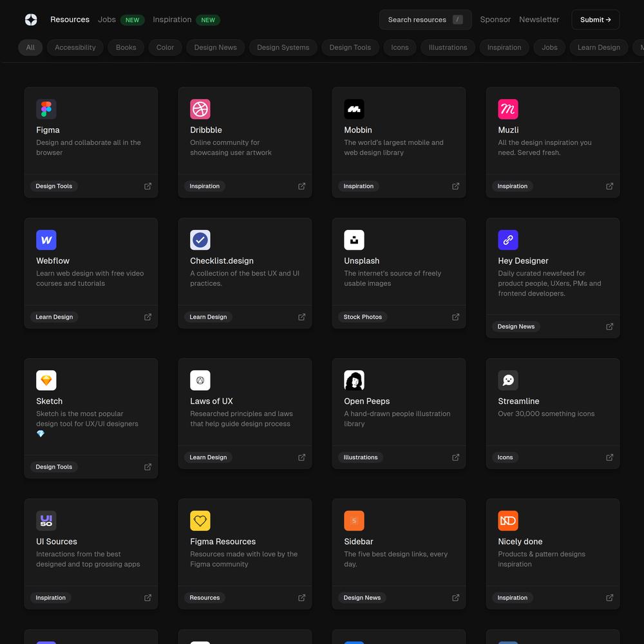
Task: Click the Submit button
Action: click(x=596, y=20)
